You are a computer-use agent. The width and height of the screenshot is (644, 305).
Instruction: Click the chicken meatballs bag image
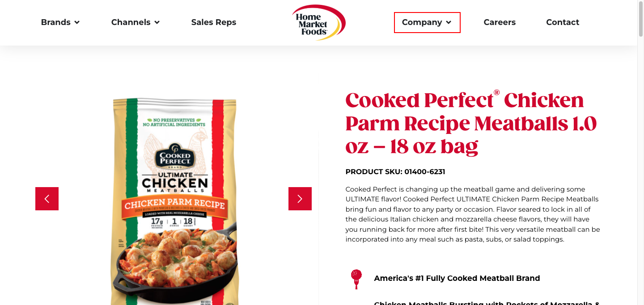pos(174,201)
